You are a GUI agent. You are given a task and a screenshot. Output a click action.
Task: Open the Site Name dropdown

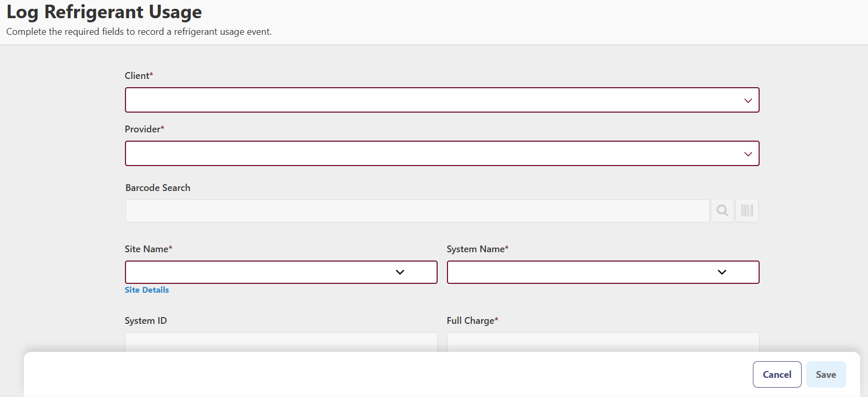coord(281,272)
